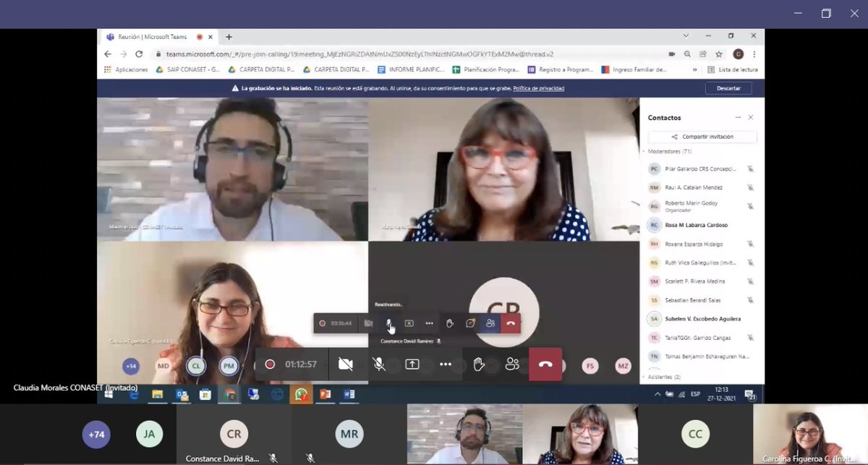This screenshot has height=465, width=868.
Task: Click muted mic icon for TaniaTGGh. Garrido
Action: [x=751, y=338]
